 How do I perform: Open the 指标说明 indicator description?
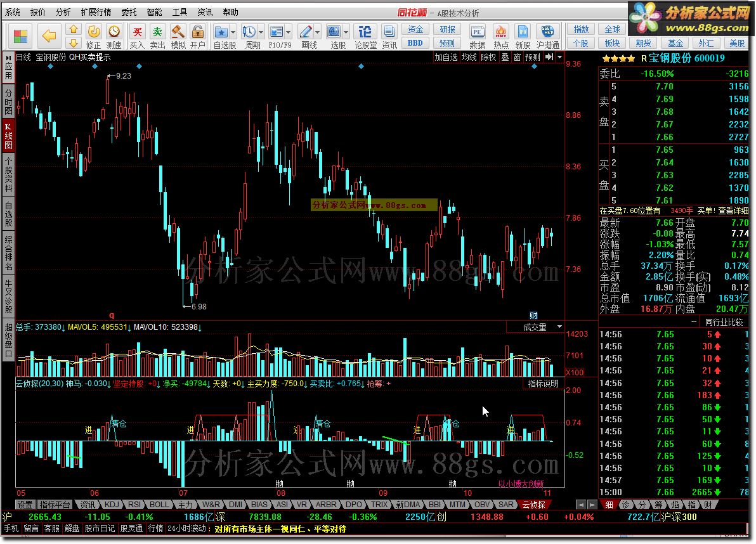[x=544, y=384]
